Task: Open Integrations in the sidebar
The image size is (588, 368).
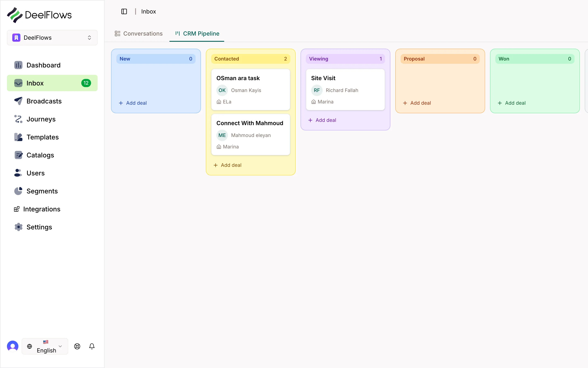Action: [x=52, y=209]
